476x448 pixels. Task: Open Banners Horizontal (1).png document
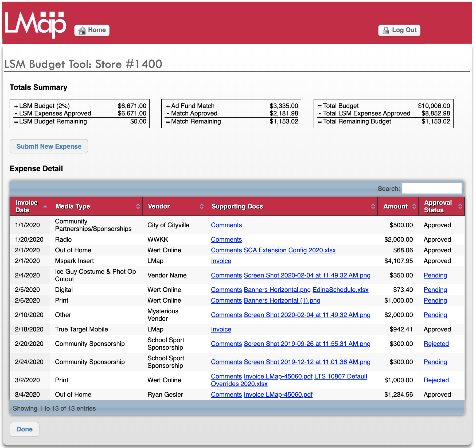coord(282,300)
